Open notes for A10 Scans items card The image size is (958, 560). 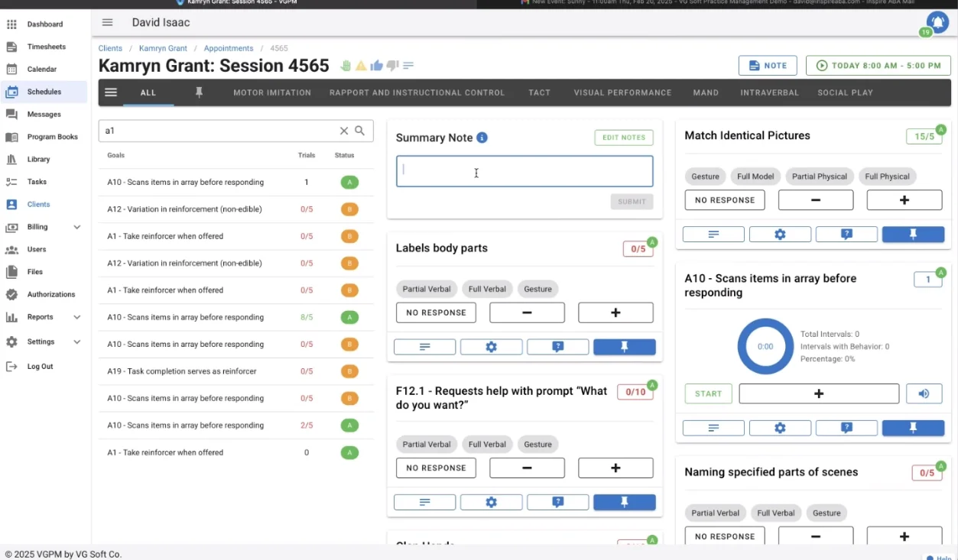coord(713,428)
